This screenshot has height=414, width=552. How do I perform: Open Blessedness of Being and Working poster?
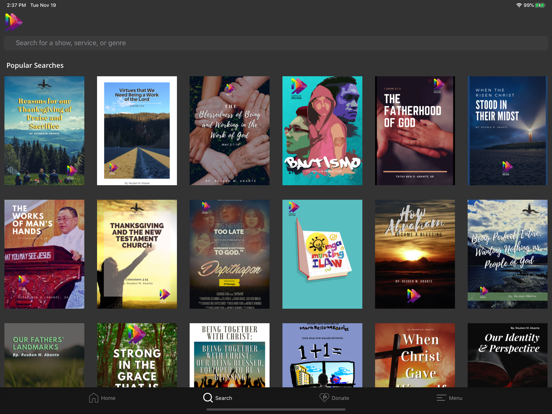[230, 131]
